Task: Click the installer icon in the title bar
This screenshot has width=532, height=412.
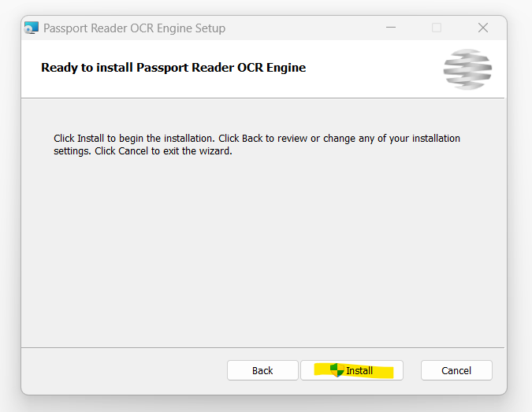Action: pyautogui.click(x=32, y=28)
